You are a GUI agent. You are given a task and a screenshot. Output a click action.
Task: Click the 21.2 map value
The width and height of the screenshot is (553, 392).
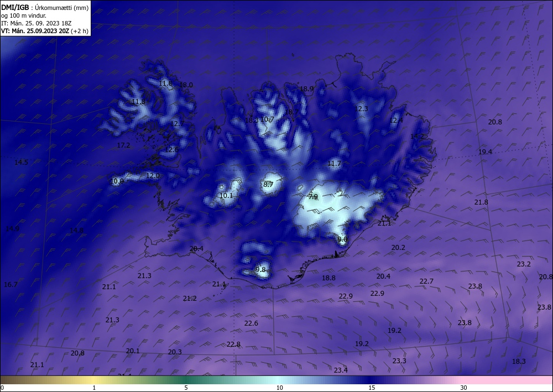(190, 299)
